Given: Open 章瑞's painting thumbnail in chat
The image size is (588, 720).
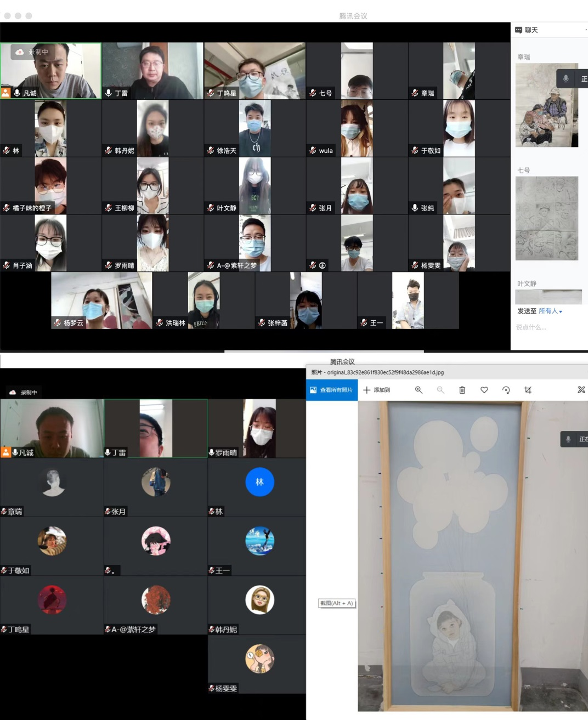Looking at the screenshot, I should click(547, 105).
